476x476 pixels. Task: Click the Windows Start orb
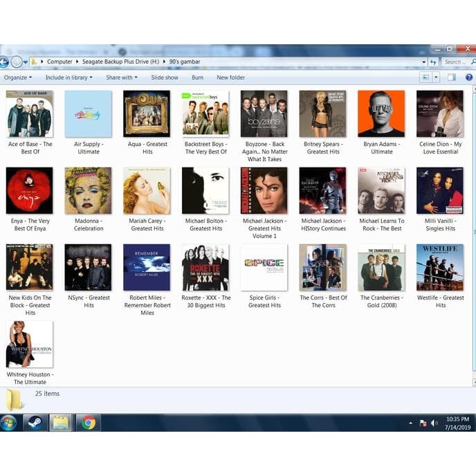(x=8, y=423)
